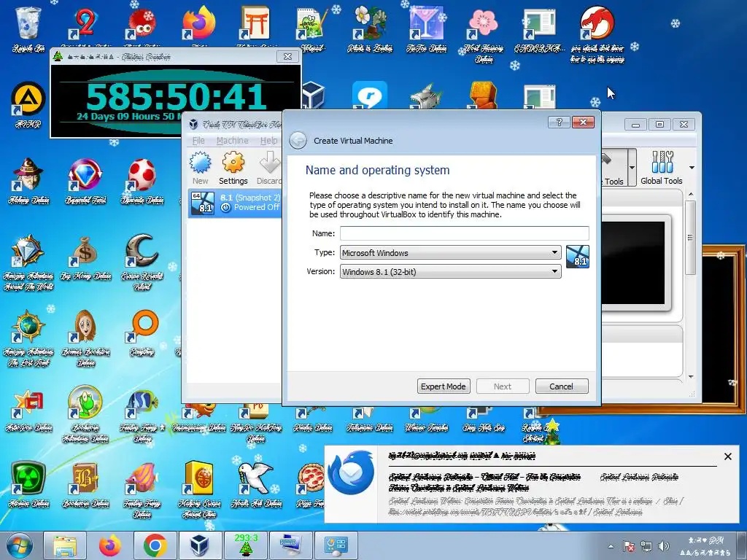Open the green worm Bookworm Adventures shortcut
Image resolution: width=747 pixels, height=560 pixels.
click(85, 414)
